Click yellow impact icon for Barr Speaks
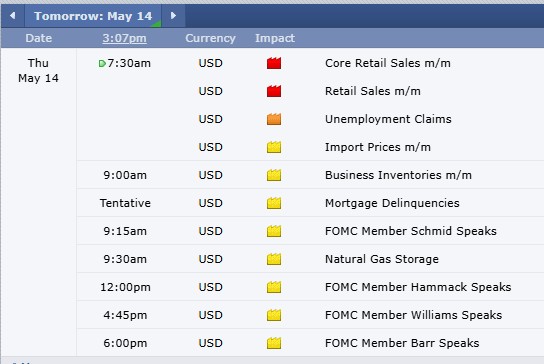 274,343
